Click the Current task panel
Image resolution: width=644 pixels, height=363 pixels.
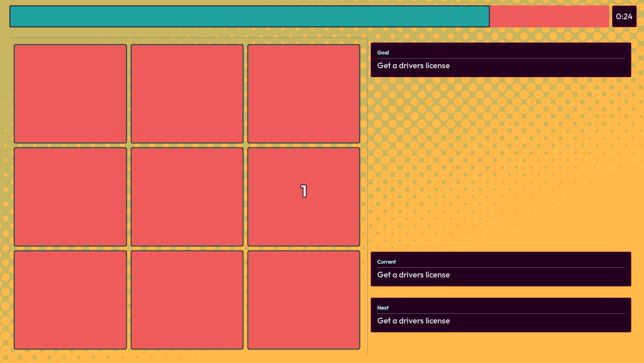coord(501,269)
